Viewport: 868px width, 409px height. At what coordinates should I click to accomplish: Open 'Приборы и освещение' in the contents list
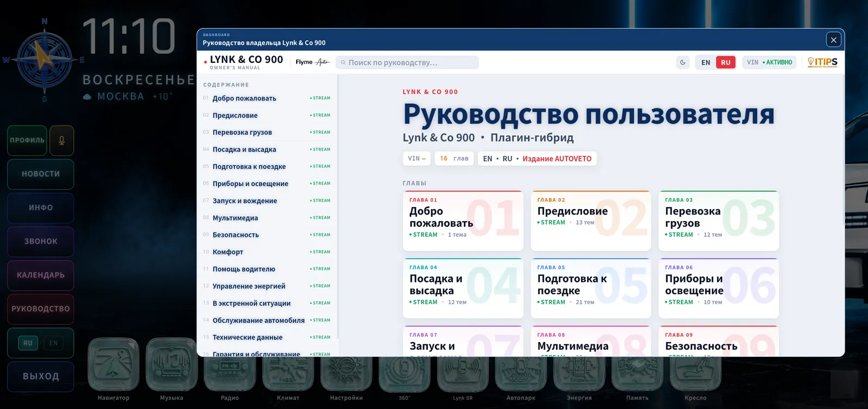[x=267, y=184]
